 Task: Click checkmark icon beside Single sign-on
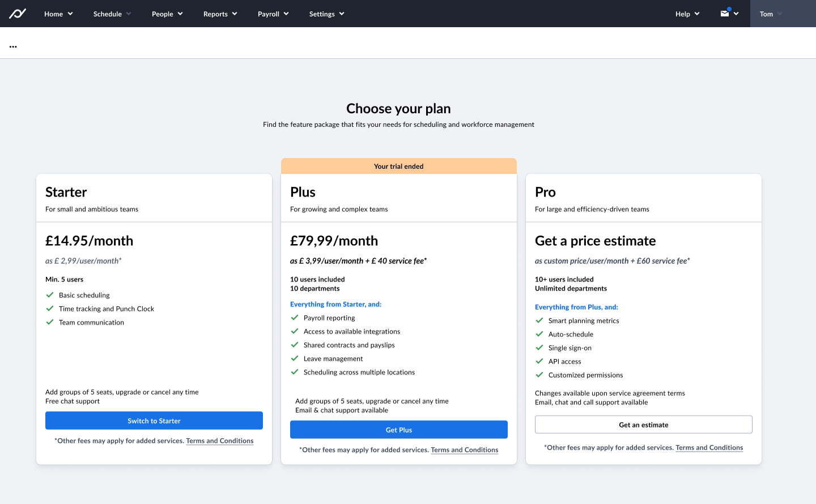539,348
